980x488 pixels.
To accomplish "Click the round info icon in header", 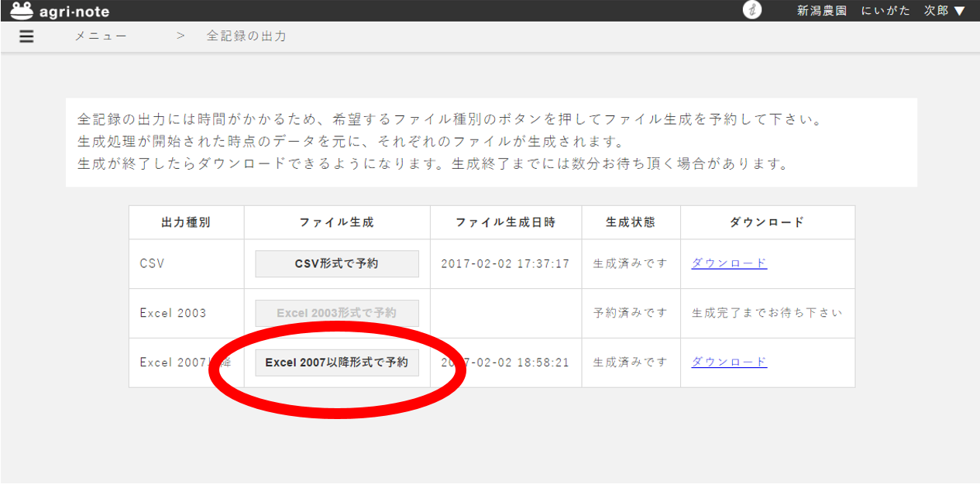I will pyautogui.click(x=751, y=11).
